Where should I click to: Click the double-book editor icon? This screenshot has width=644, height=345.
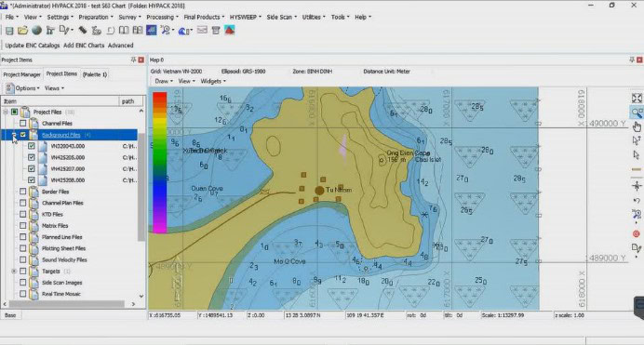point(138,31)
